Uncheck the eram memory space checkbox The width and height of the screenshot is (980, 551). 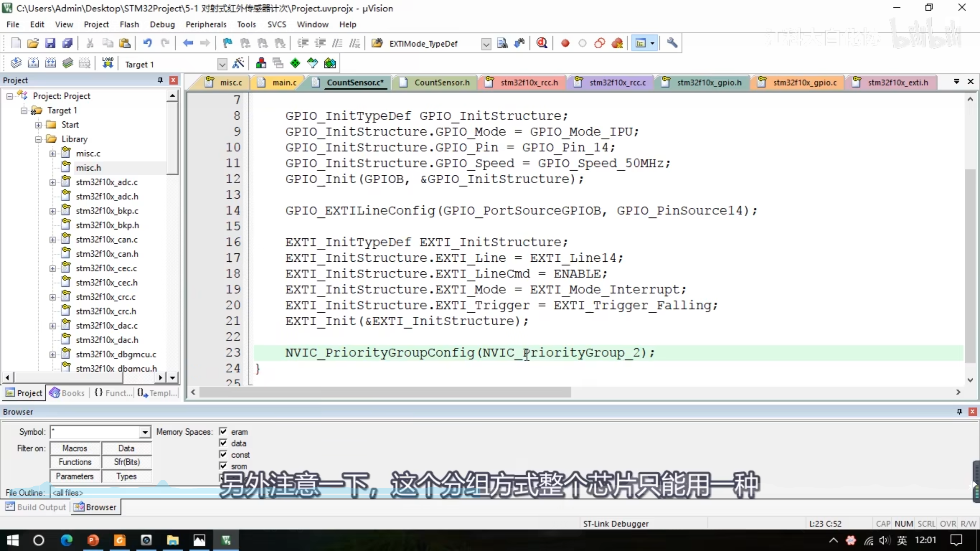pyautogui.click(x=223, y=432)
